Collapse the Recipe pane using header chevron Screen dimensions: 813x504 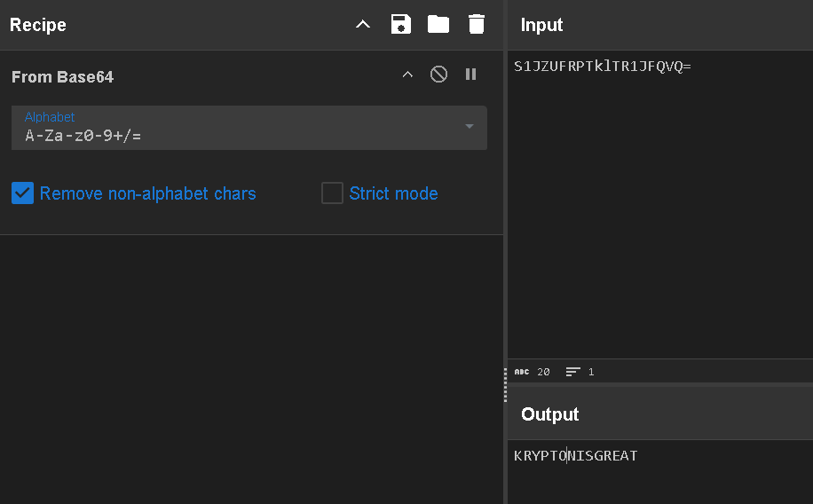point(363,25)
